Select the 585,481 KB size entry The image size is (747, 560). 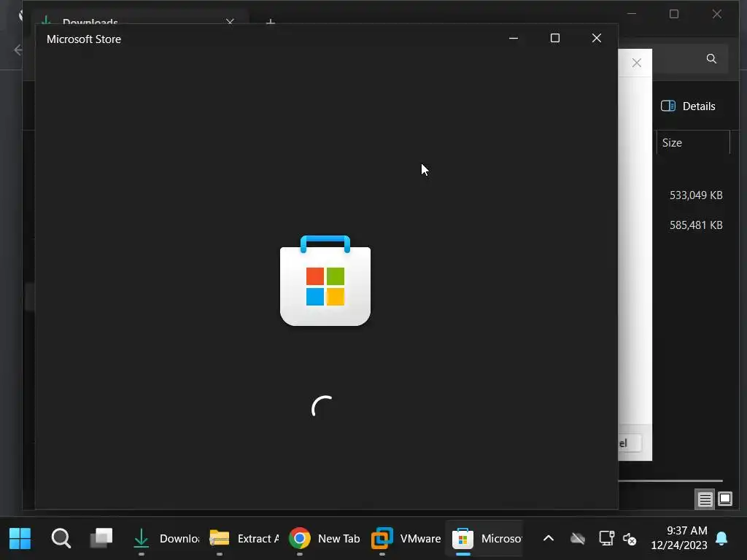point(696,225)
